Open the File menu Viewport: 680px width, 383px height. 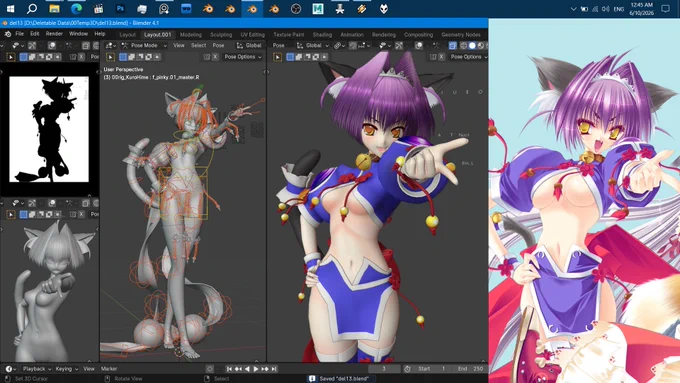click(20, 34)
